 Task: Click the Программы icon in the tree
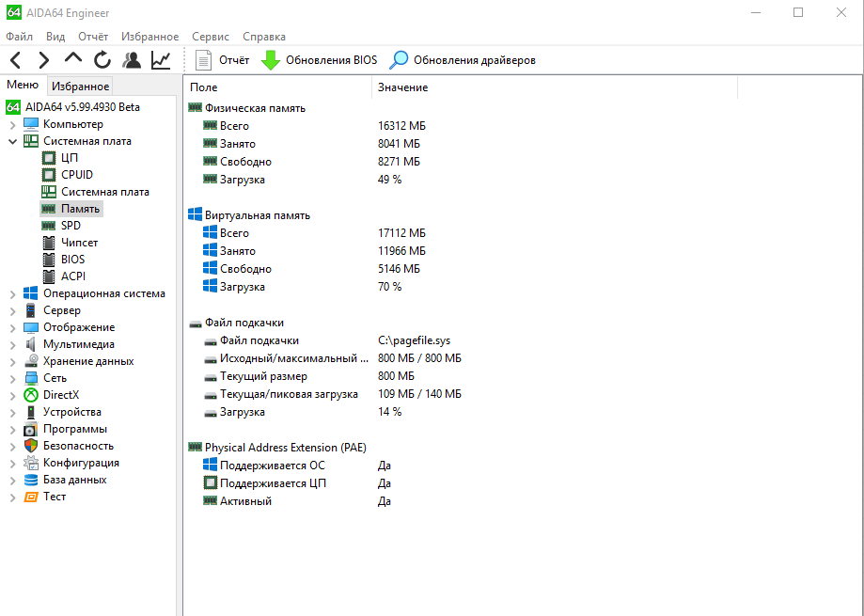click(x=31, y=429)
